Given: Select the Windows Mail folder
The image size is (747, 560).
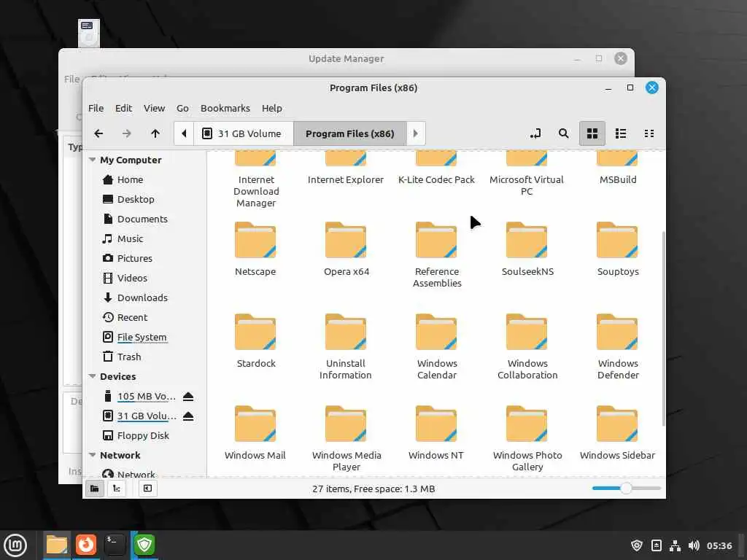Looking at the screenshot, I should point(255,433).
